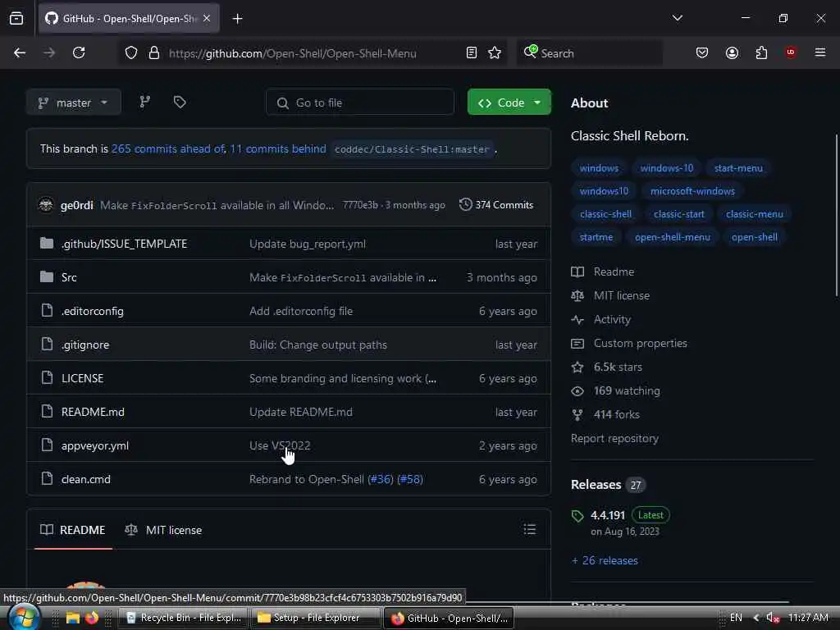The width and height of the screenshot is (840, 630).
Task: Click the Go to file search field
Action: tap(360, 102)
